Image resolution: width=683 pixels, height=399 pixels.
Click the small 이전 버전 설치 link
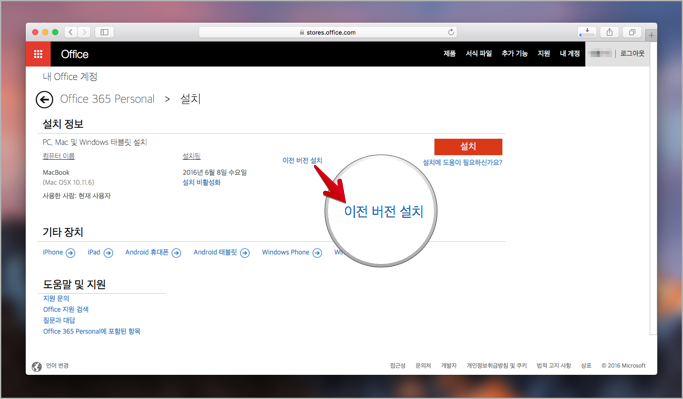pos(302,160)
